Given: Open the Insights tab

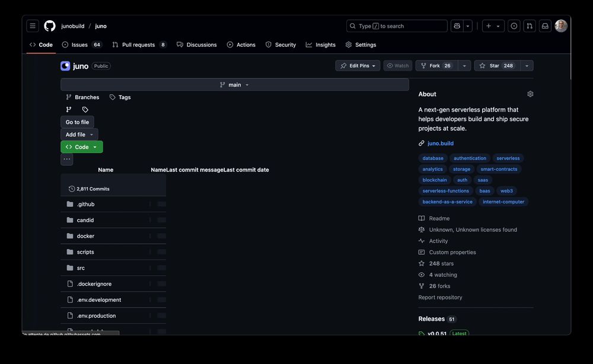Looking at the screenshot, I should pos(321,44).
